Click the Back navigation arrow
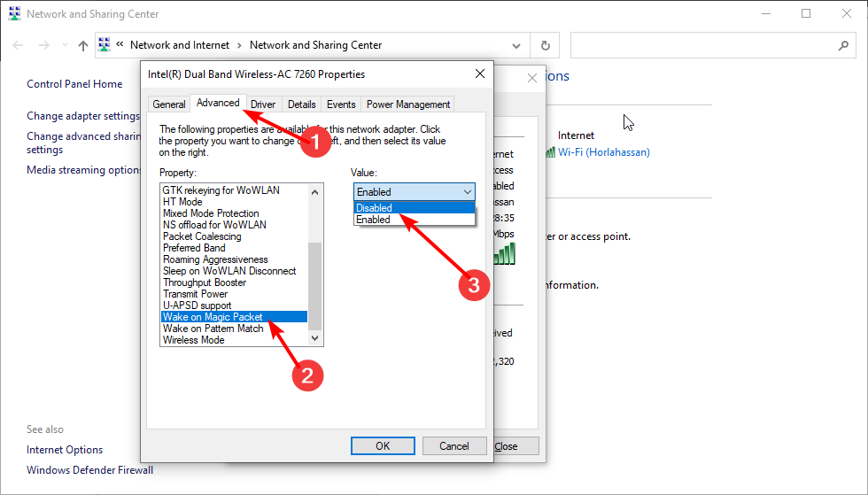This screenshot has width=868, height=495. (x=18, y=45)
